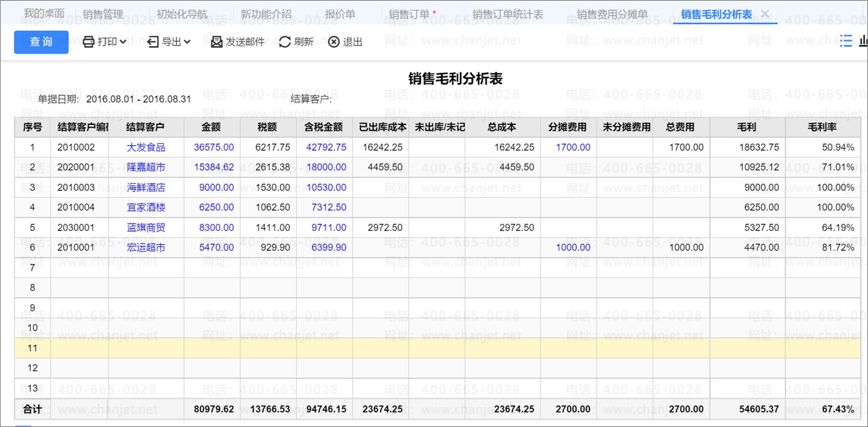The height and width of the screenshot is (427, 868).
Task: Open the 销售订单 tab
Action: pyautogui.click(x=409, y=14)
